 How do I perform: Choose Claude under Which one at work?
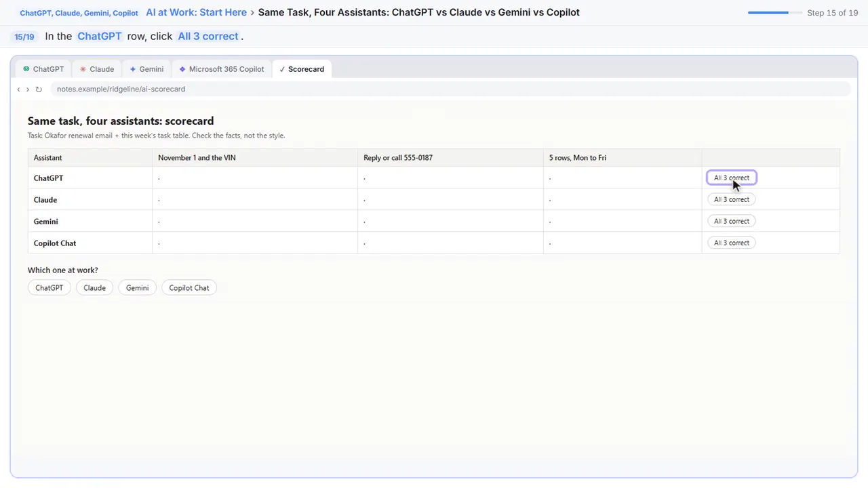95,288
